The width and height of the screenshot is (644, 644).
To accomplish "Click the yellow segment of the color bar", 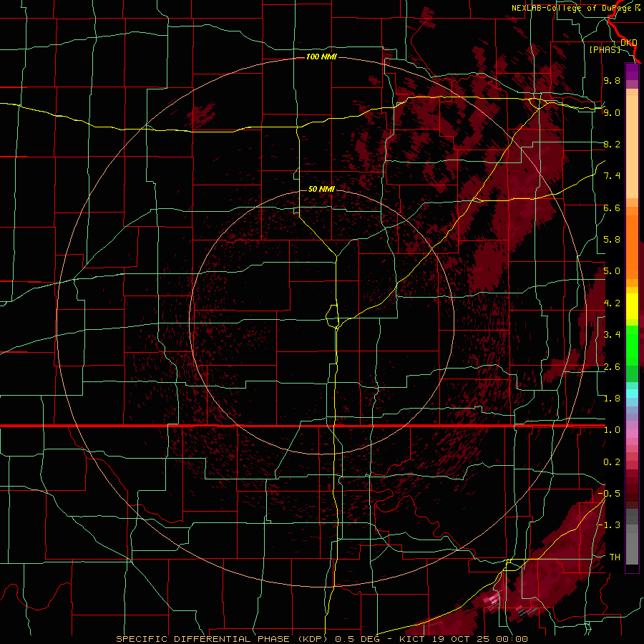I will [632, 307].
